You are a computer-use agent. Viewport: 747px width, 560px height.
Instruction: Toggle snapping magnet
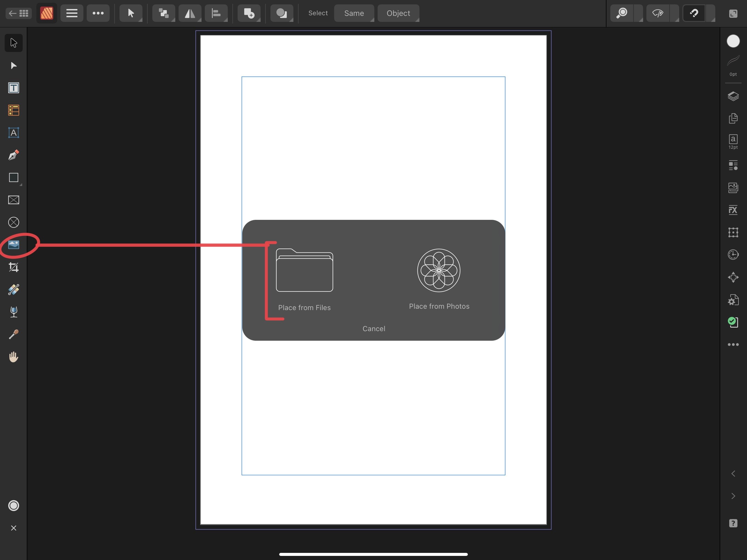pyautogui.click(x=694, y=13)
